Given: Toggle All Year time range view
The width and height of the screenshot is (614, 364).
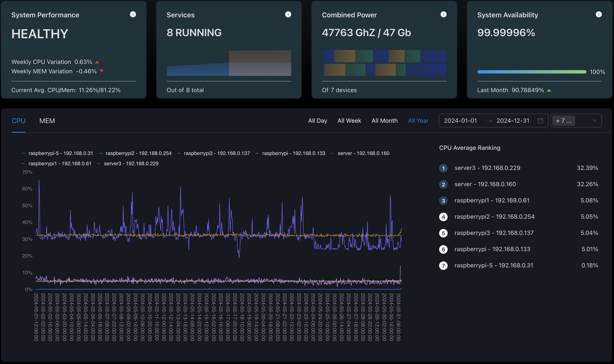Looking at the screenshot, I should (x=418, y=121).
